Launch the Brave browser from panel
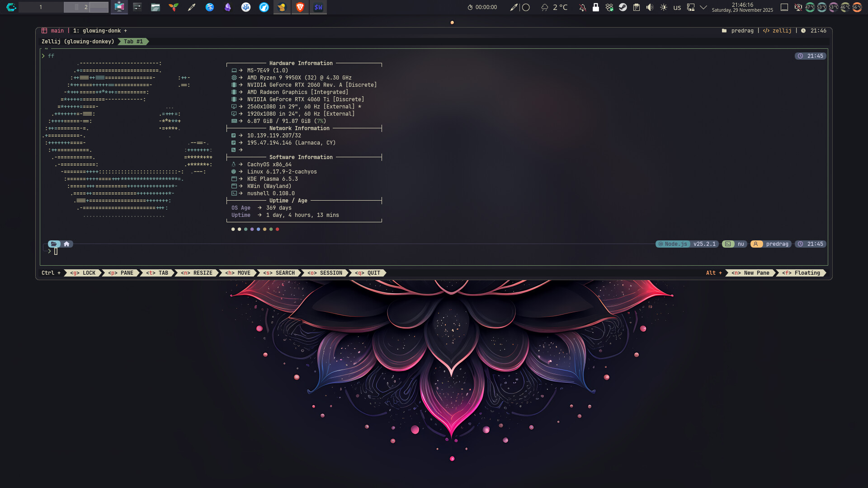The width and height of the screenshot is (868, 488). (x=300, y=7)
